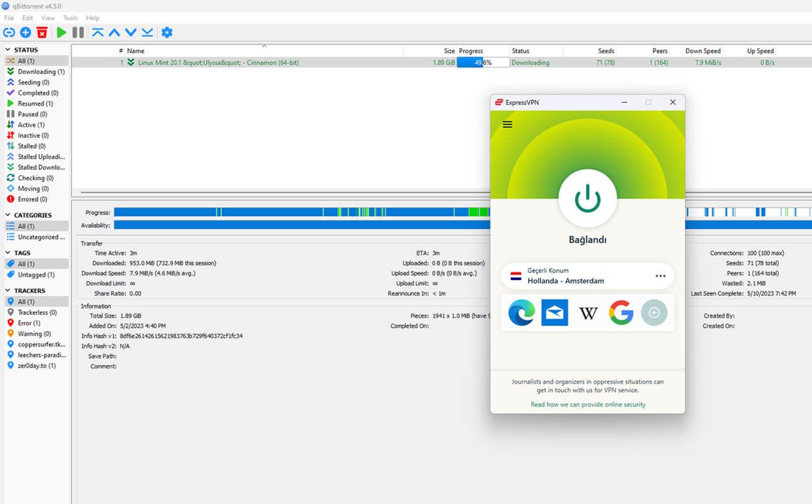Click the Availability bar in details
Screen dimensions: 812x504
[462, 225]
